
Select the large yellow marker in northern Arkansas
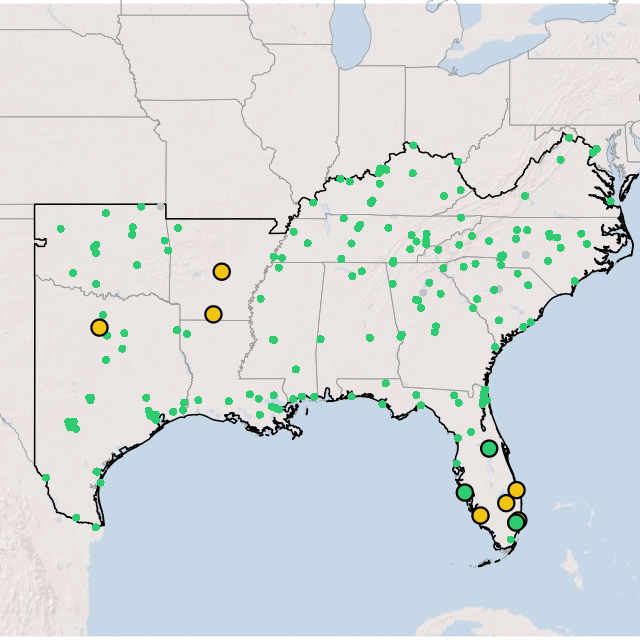[x=222, y=271]
